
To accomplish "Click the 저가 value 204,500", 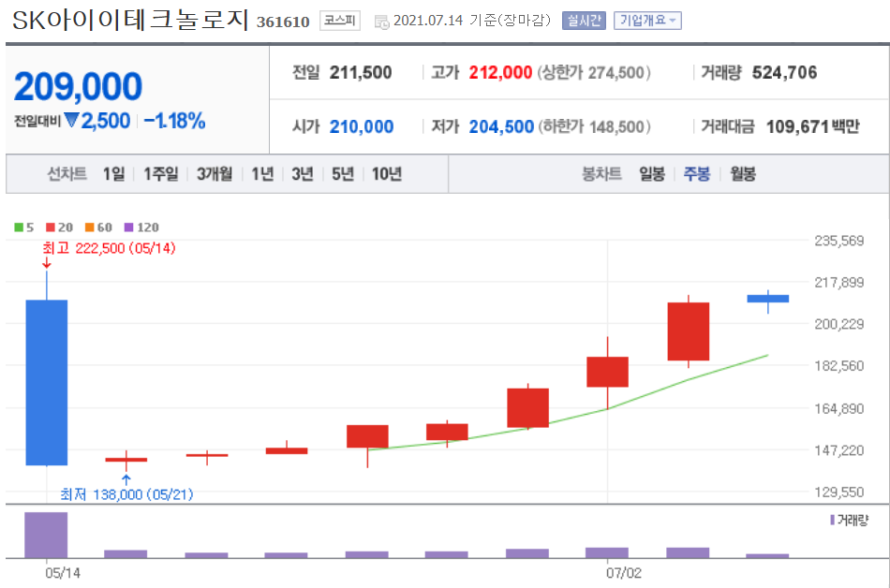I will click(x=501, y=126).
